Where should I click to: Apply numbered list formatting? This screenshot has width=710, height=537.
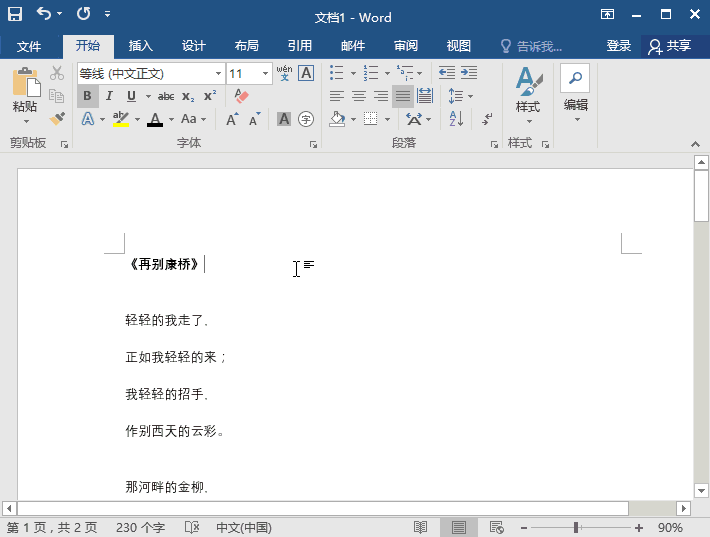[371, 73]
